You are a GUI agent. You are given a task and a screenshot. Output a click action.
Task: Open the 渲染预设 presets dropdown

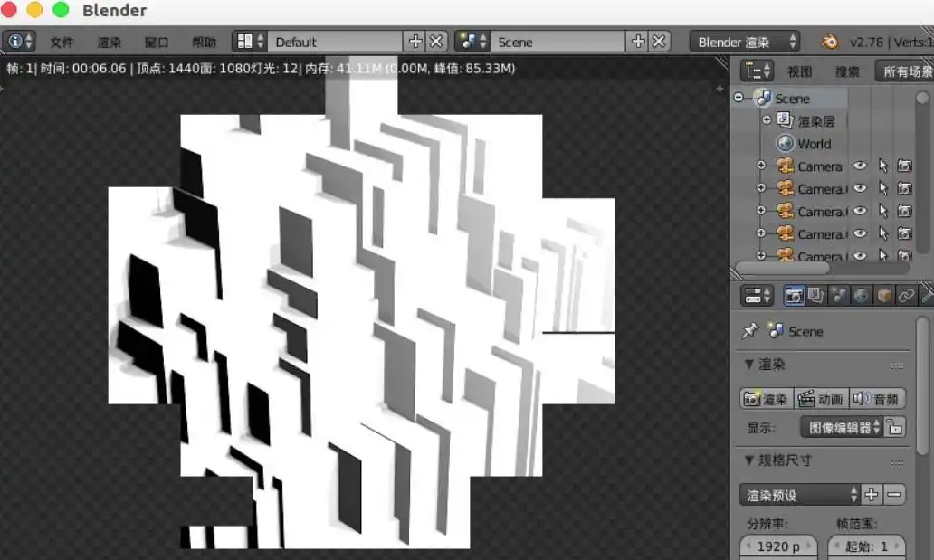click(x=800, y=495)
